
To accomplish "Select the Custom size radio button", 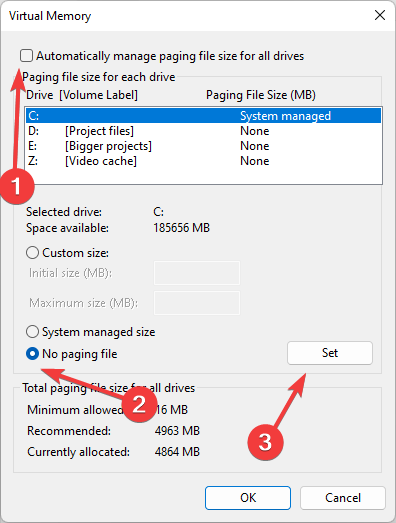I will 32,253.
